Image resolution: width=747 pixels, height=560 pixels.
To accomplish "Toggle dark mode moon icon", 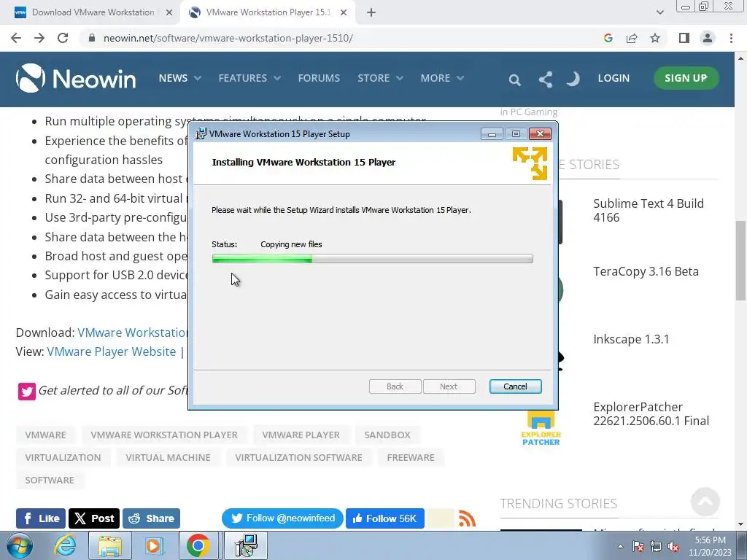I will [x=573, y=79].
